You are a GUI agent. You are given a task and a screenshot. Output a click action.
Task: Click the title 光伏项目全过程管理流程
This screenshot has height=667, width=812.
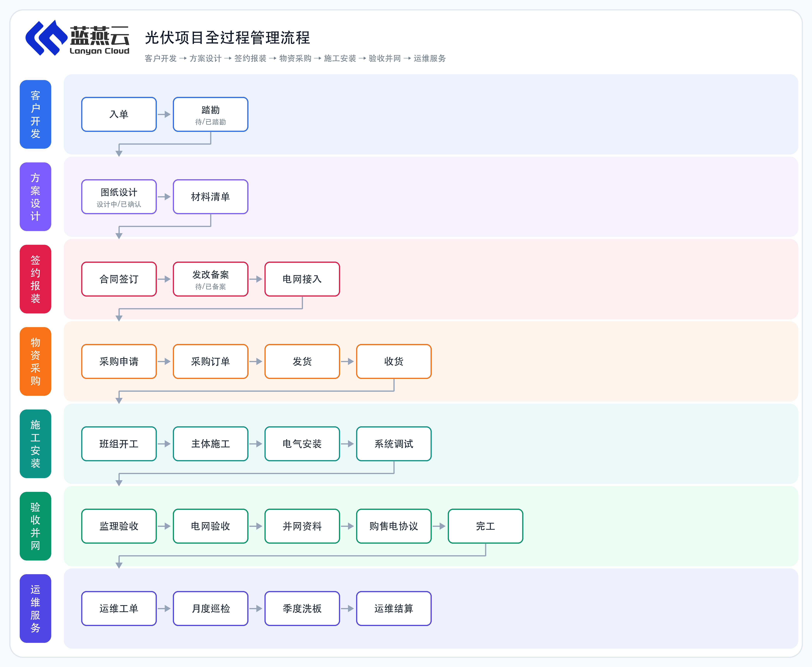tap(227, 38)
